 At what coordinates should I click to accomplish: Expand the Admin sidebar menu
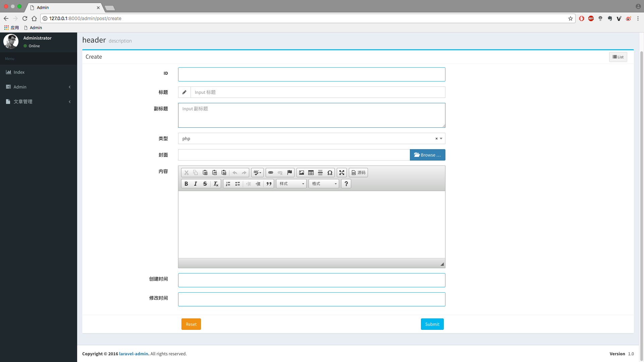[39, 87]
